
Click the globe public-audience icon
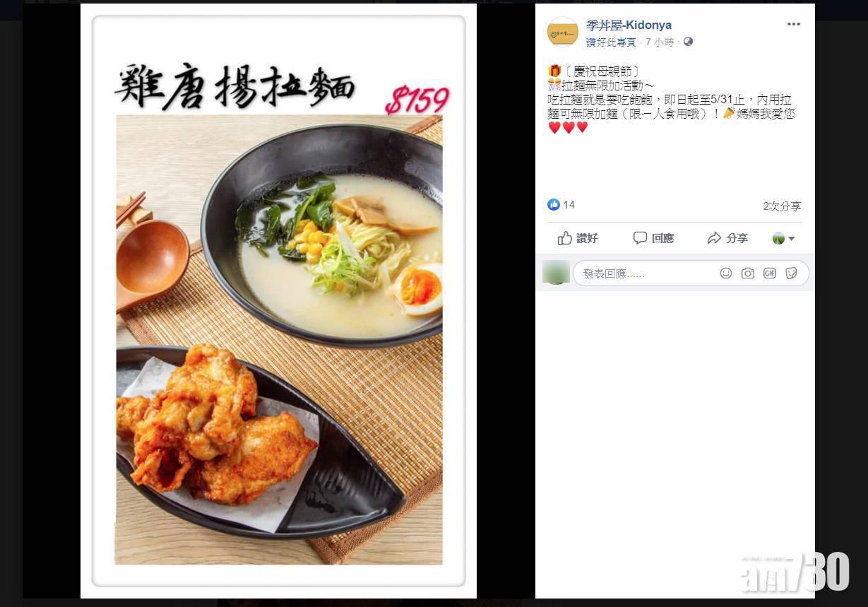tap(688, 42)
